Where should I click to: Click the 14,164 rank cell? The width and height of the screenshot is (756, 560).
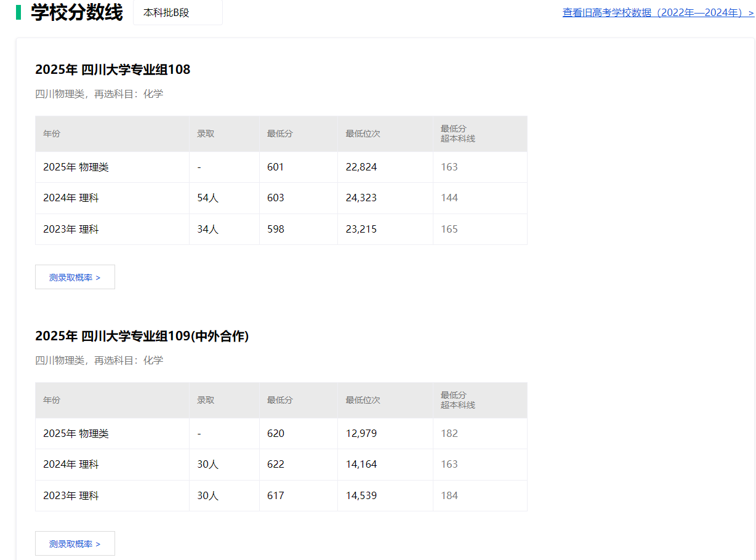pos(361,465)
